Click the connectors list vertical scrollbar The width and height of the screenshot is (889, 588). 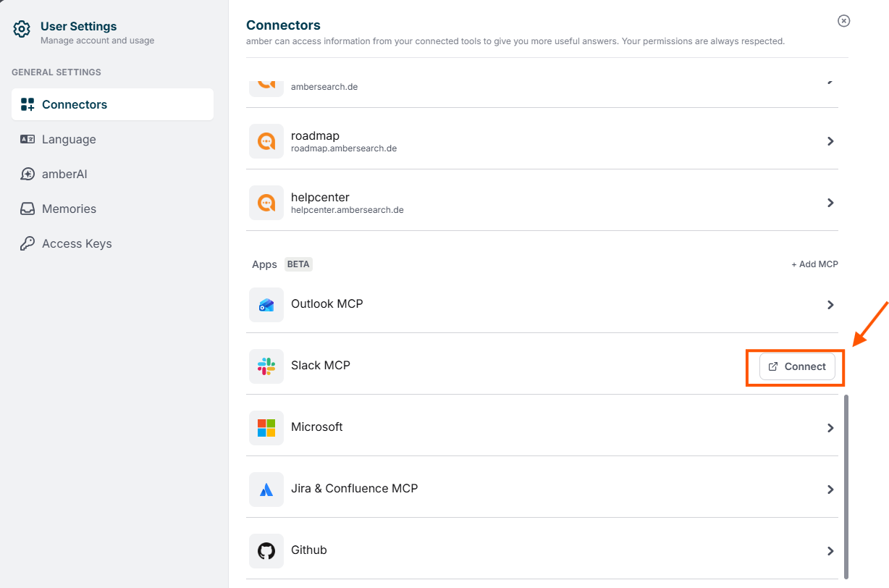[x=846, y=487]
